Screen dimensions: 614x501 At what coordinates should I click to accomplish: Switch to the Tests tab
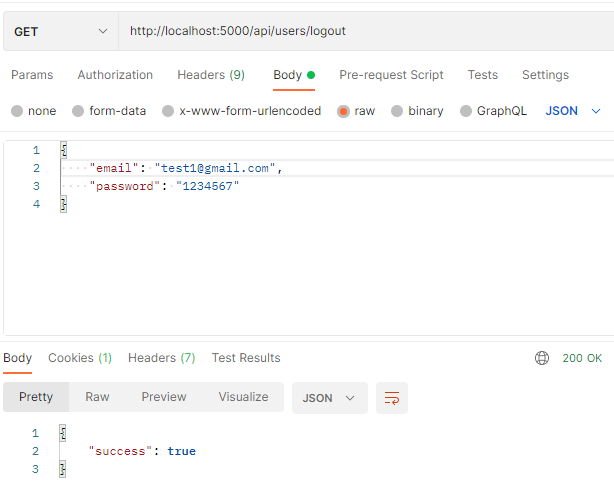pos(483,75)
